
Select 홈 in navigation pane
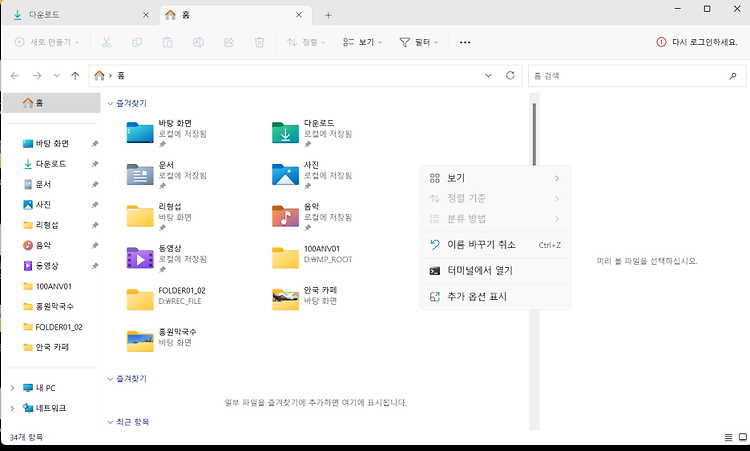click(x=52, y=103)
